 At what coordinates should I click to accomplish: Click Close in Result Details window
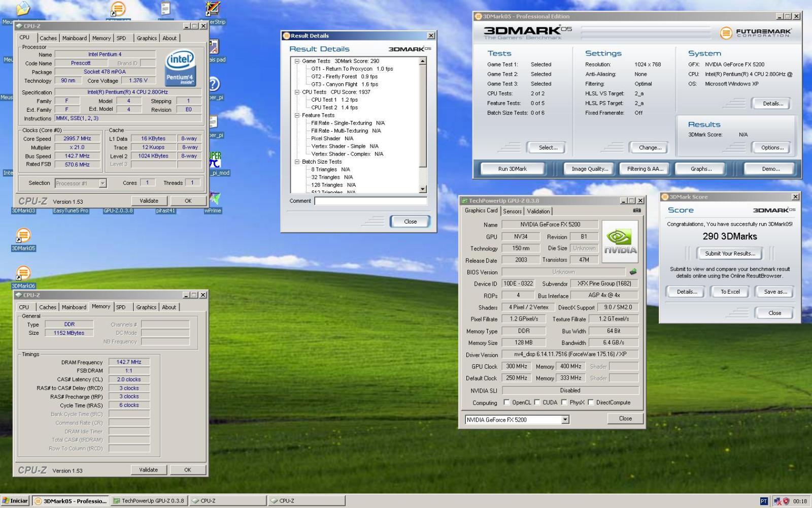410,221
